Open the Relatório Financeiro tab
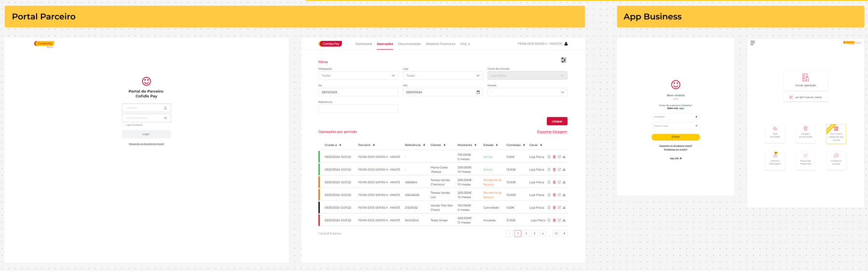Image resolution: width=868 pixels, height=271 pixels. pos(440,44)
